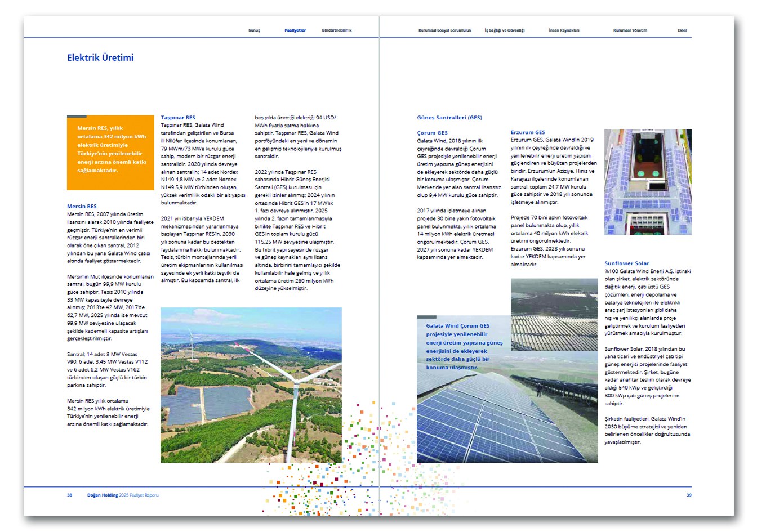
Task: Click the paragraph starting '2022 yılında Taşpınar RES'
Action: click(x=297, y=230)
